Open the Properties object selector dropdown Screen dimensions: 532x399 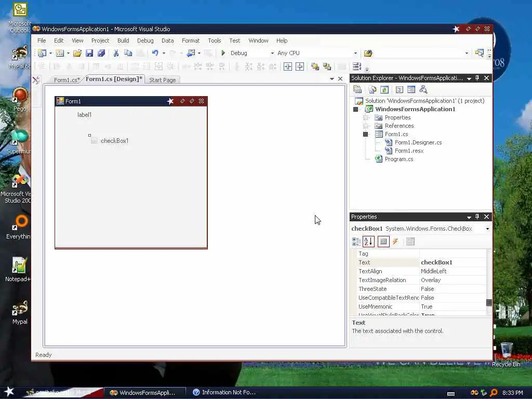[x=487, y=229]
